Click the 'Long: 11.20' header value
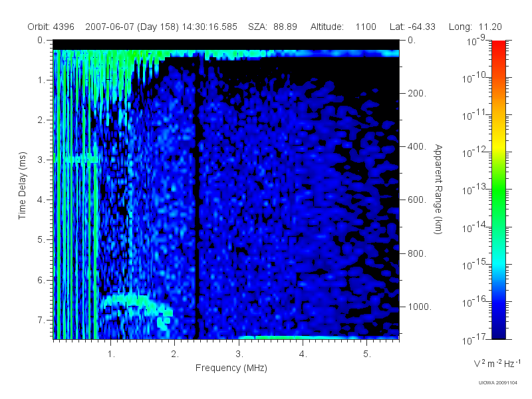The image size is (532, 399). coord(475,27)
